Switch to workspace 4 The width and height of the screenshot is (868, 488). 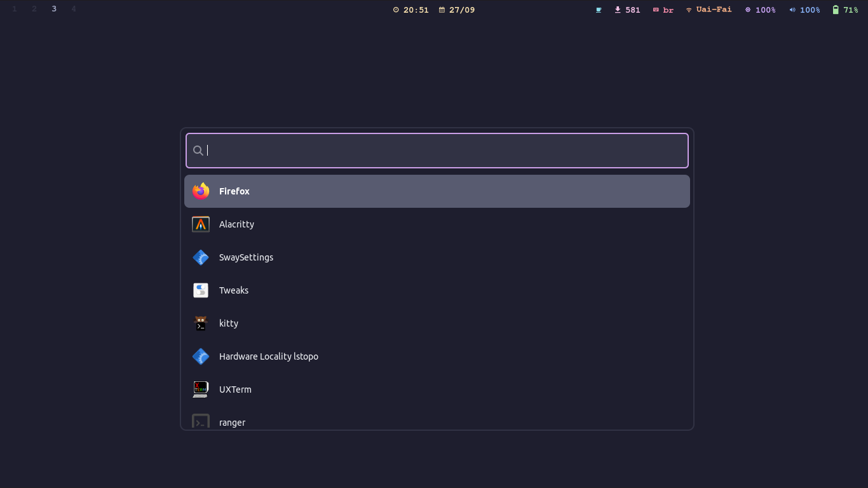coord(73,9)
